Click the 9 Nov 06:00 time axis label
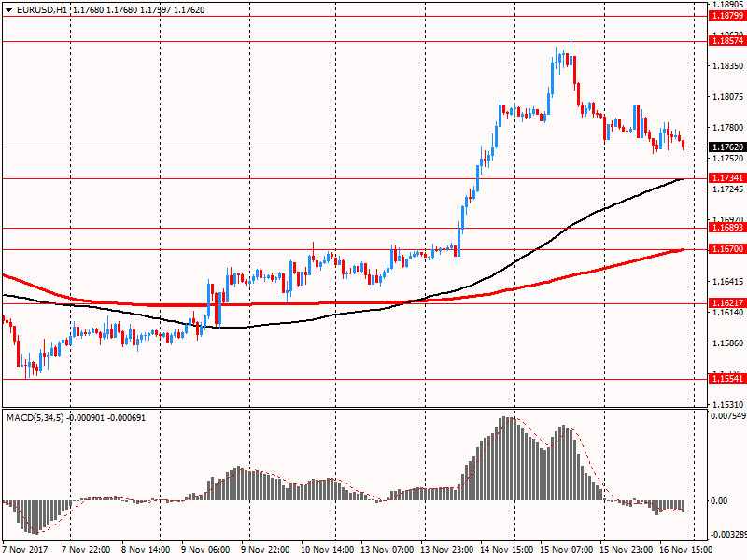 click(x=205, y=550)
